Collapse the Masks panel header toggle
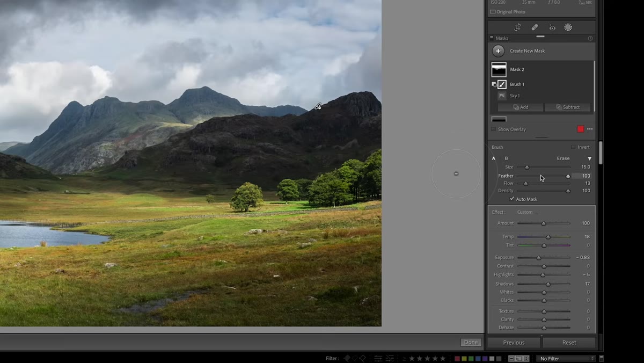 492,38
